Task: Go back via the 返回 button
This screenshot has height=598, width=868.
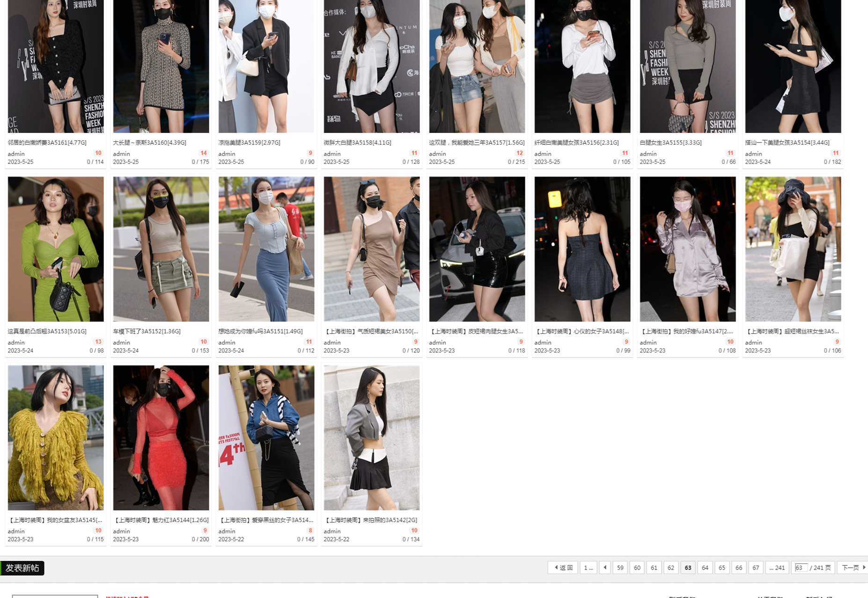Action: [x=563, y=568]
